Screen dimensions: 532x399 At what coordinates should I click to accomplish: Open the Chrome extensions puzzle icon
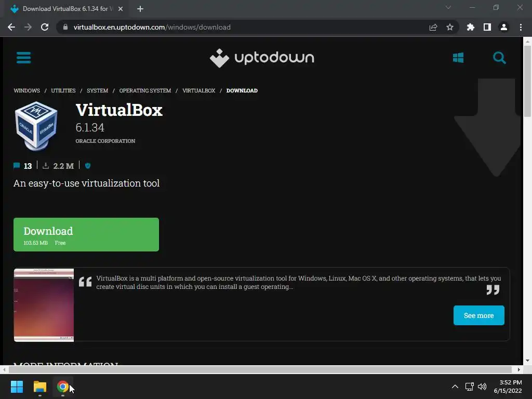click(471, 27)
